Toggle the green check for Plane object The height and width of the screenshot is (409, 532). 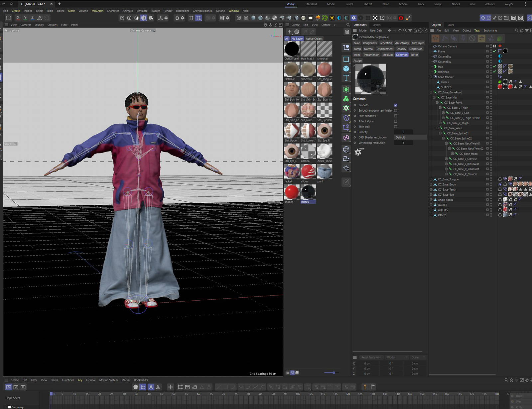pyautogui.click(x=494, y=51)
